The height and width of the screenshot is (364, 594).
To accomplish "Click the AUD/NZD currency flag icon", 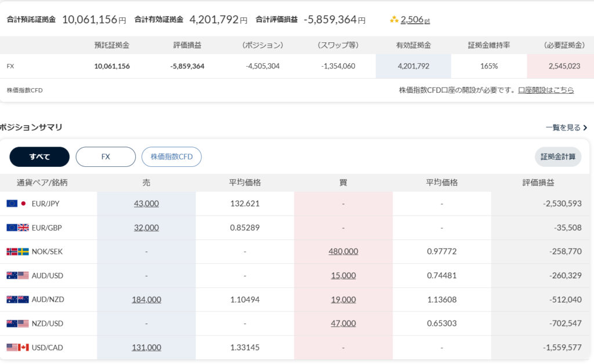I will (17, 300).
